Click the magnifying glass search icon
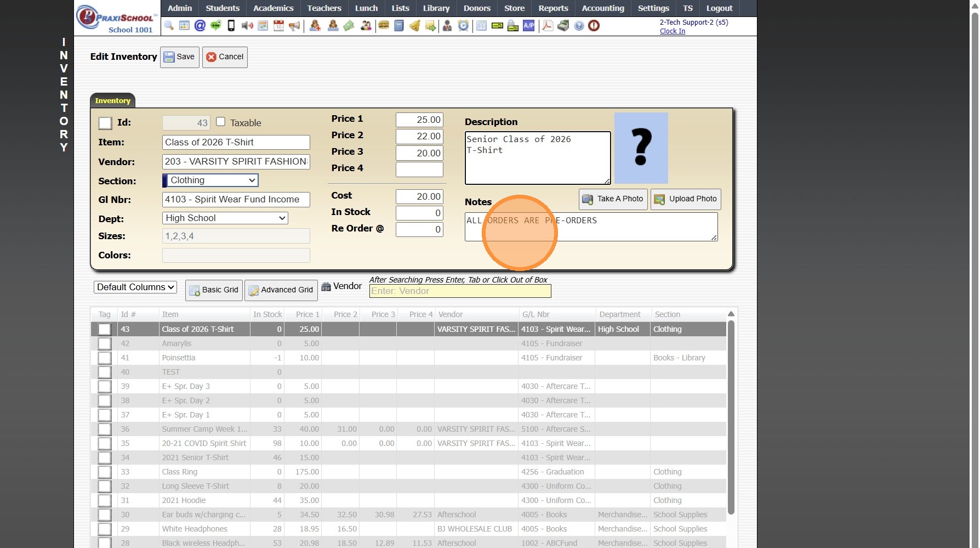This screenshot has width=980, height=548. tap(169, 26)
